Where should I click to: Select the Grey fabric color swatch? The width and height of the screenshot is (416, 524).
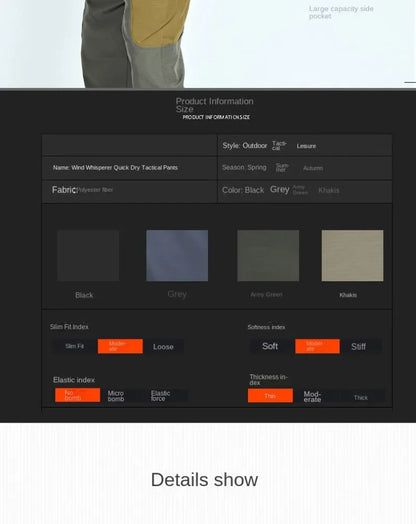click(x=177, y=255)
